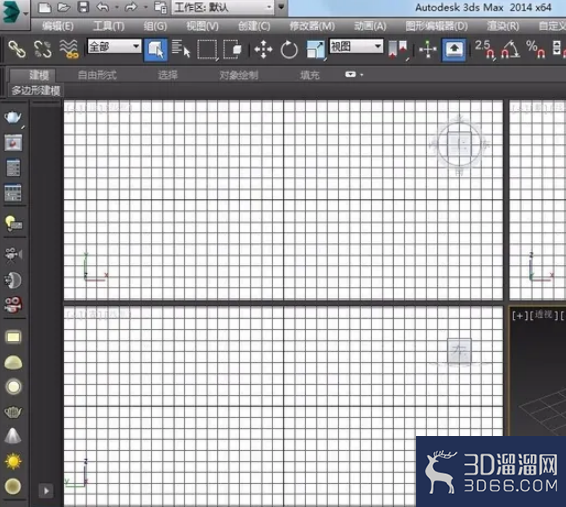This screenshot has width=566, height=507.
Task: Open the 全部 selection filter dropdown
Action: point(114,46)
